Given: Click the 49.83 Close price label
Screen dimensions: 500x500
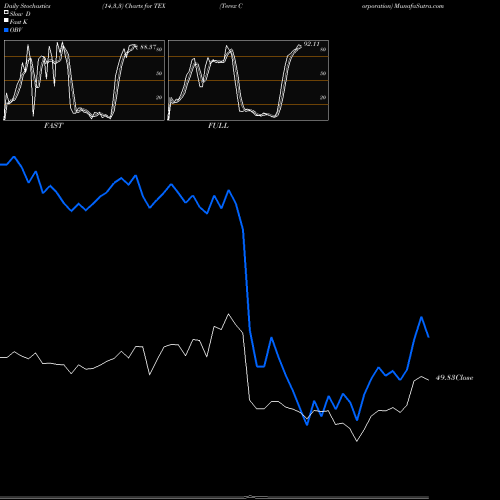Looking at the screenshot, I should click(455, 378).
